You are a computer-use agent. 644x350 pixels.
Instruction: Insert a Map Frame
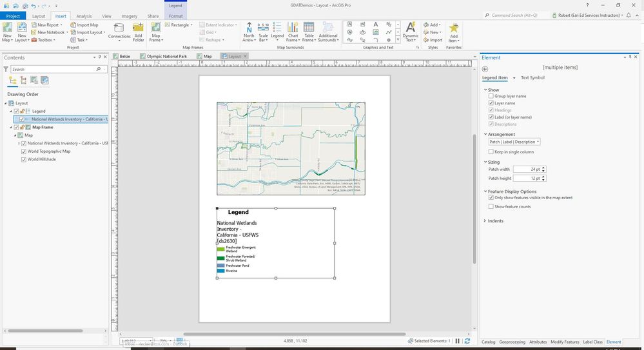[155, 28]
